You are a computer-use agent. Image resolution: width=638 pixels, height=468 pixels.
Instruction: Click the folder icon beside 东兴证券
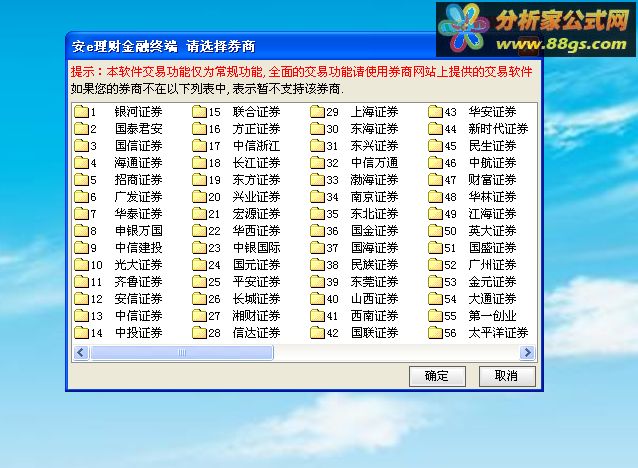click(x=317, y=146)
